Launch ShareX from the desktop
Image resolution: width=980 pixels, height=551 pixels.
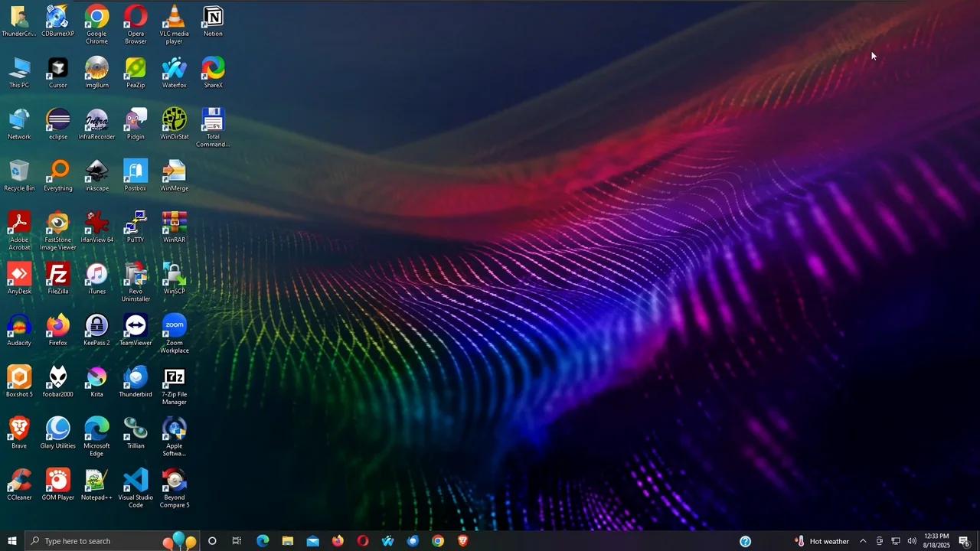[x=213, y=73]
